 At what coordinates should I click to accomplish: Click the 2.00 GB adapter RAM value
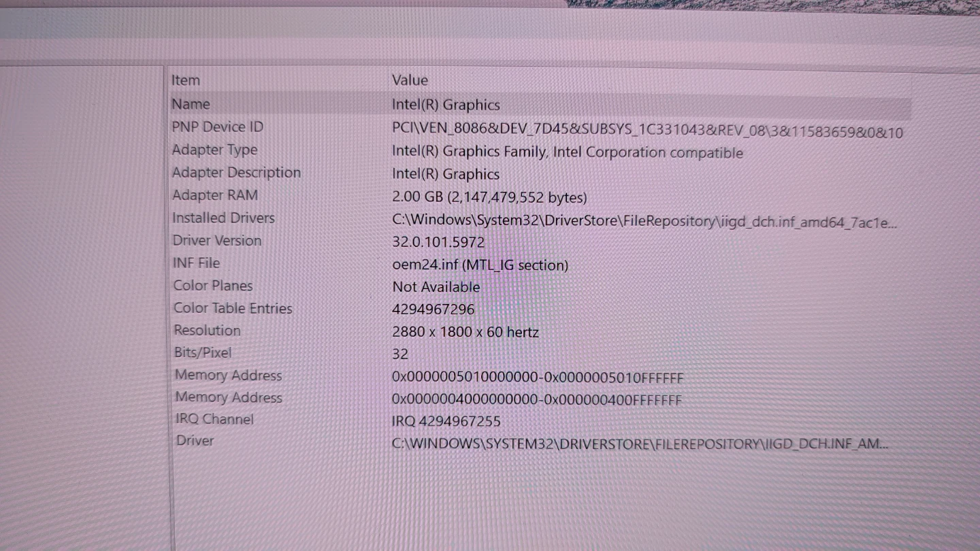[489, 197]
